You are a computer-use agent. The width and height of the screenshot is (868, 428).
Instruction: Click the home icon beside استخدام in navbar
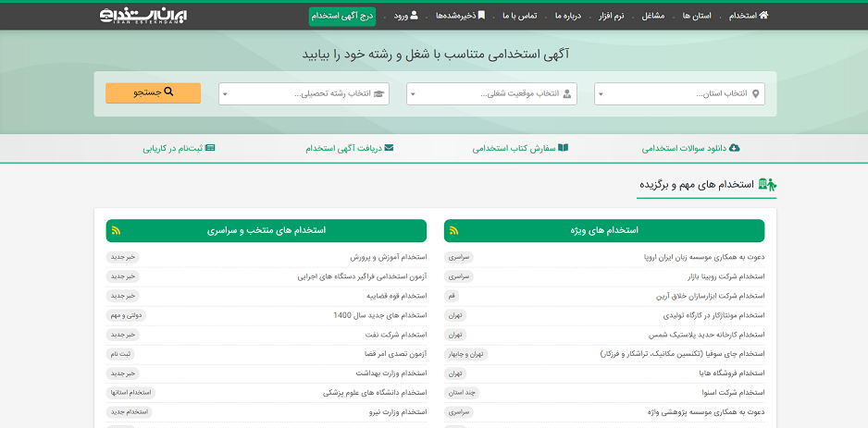click(764, 16)
